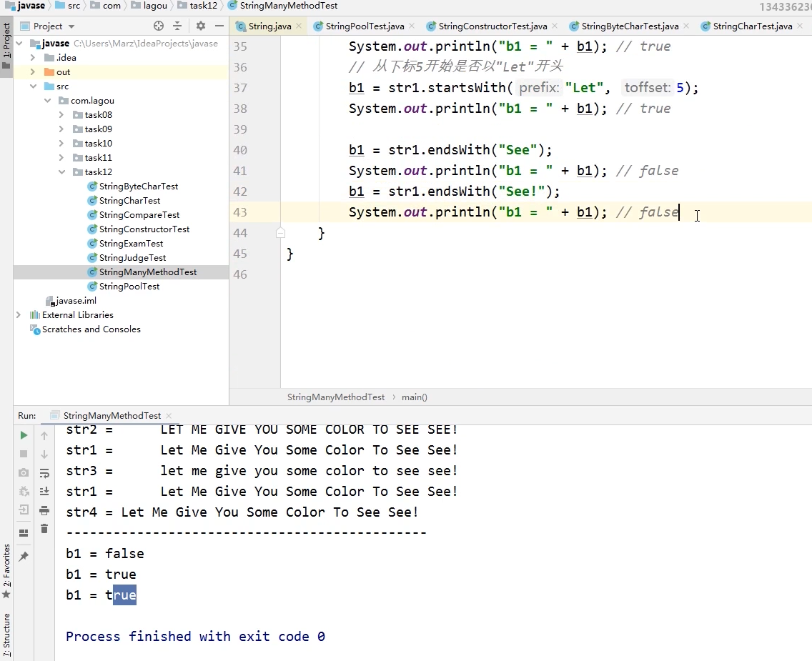812x661 pixels.
Task: Click "Process finished with exit code 0" text
Action: 195,637
